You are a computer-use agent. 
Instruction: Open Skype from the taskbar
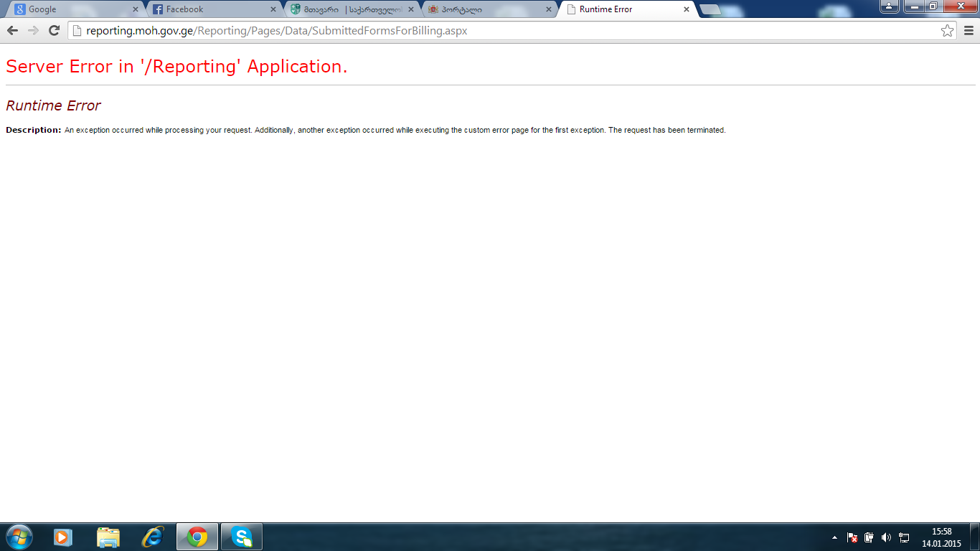(x=242, y=537)
